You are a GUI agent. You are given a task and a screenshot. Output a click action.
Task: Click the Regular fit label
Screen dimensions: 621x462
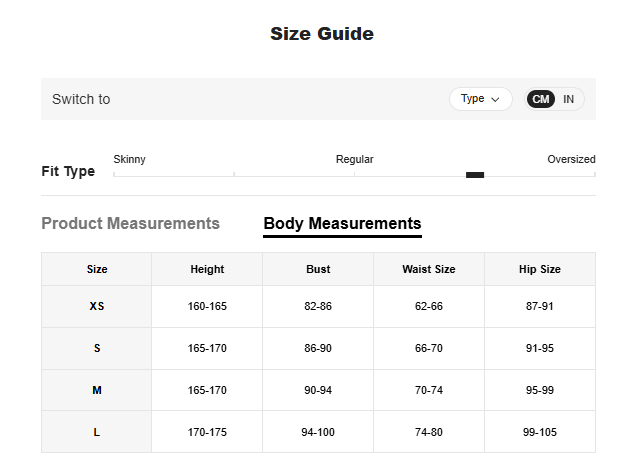pos(354,159)
